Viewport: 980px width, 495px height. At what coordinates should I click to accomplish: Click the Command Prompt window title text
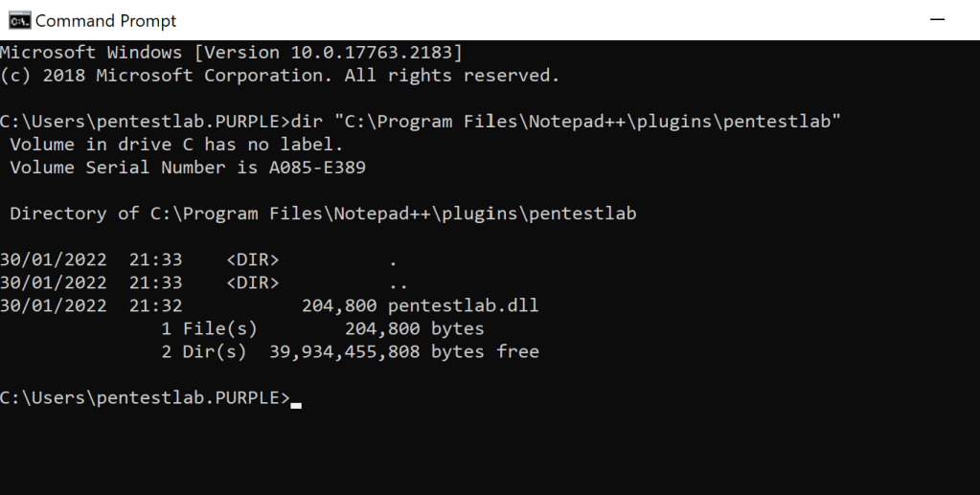click(105, 20)
